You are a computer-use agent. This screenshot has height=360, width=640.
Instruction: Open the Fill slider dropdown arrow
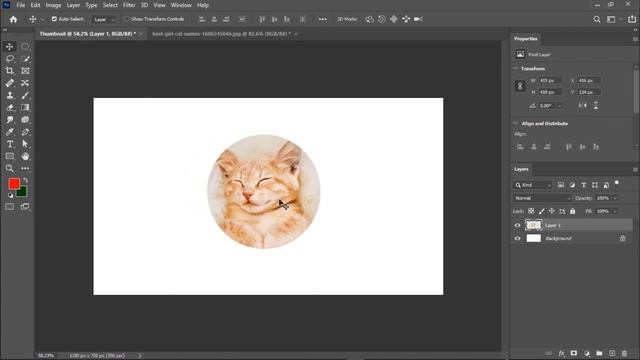click(x=615, y=211)
